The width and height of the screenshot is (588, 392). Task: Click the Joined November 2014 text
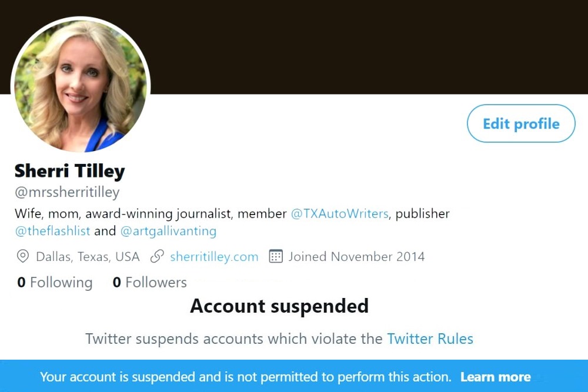tap(356, 257)
